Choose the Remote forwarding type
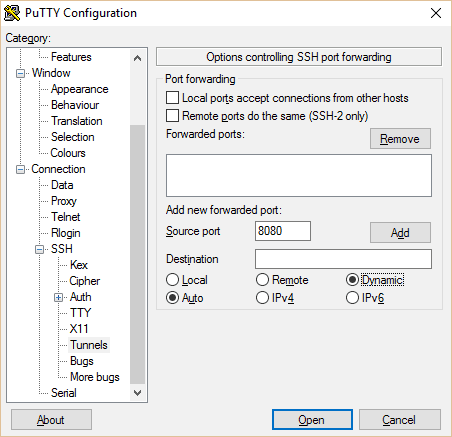This screenshot has width=452, height=437. coord(262,280)
